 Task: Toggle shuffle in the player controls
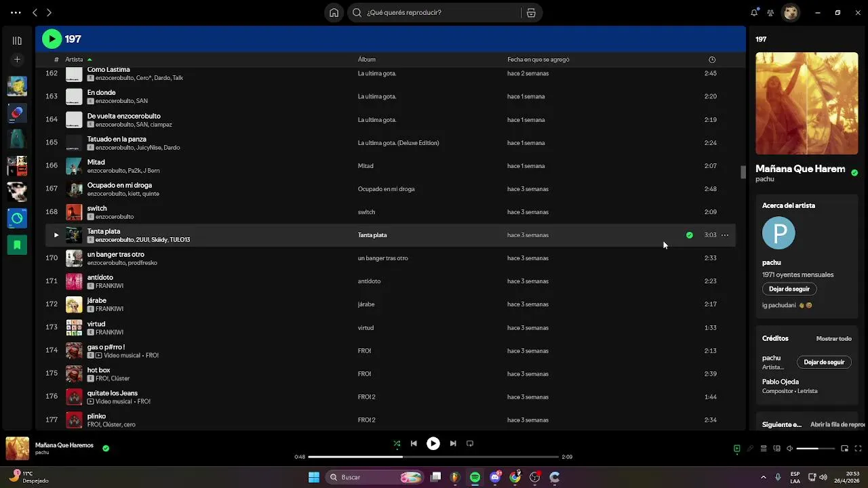pos(397,443)
